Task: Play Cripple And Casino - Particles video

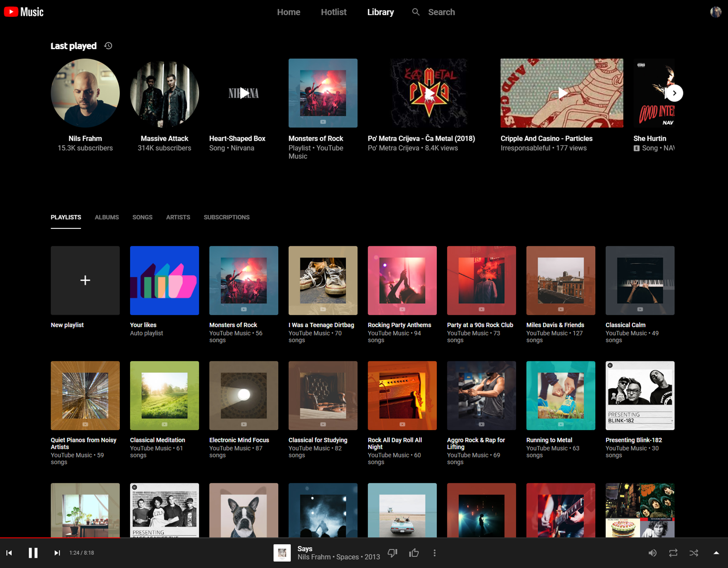Action: [562, 93]
